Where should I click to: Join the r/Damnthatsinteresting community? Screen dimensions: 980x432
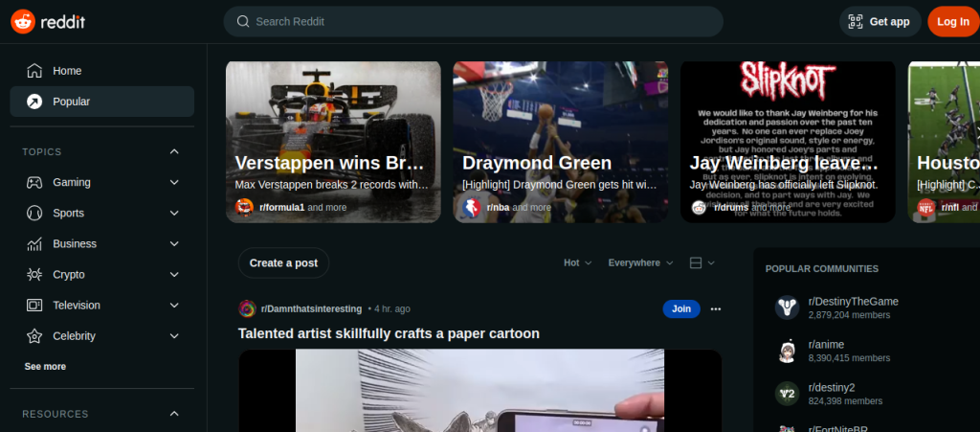pyautogui.click(x=680, y=308)
